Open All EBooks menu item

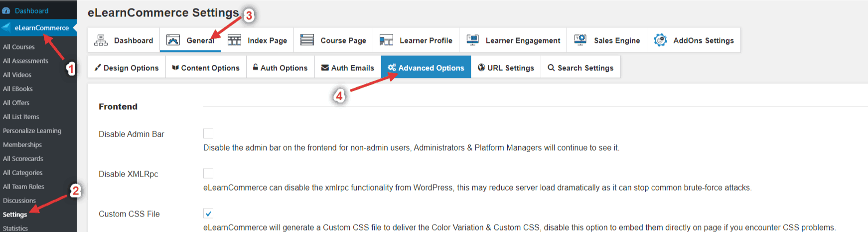point(18,89)
